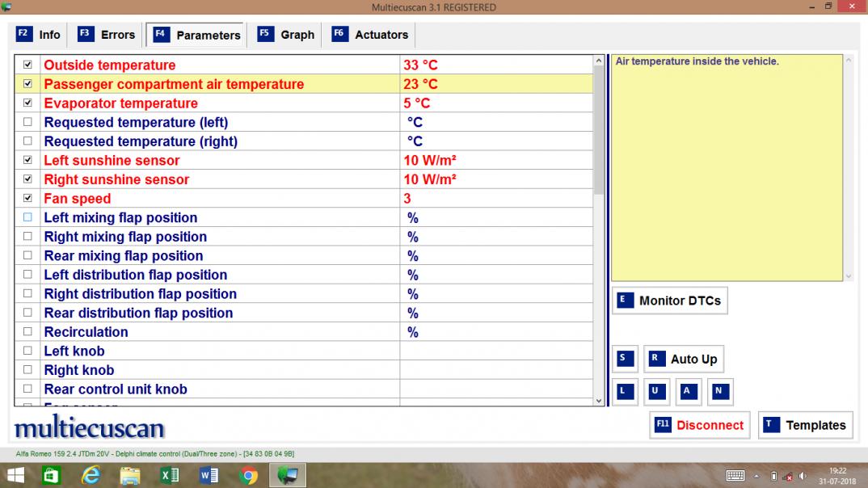868x488 pixels.
Task: Check the Right knob parameter
Action: [x=27, y=370]
